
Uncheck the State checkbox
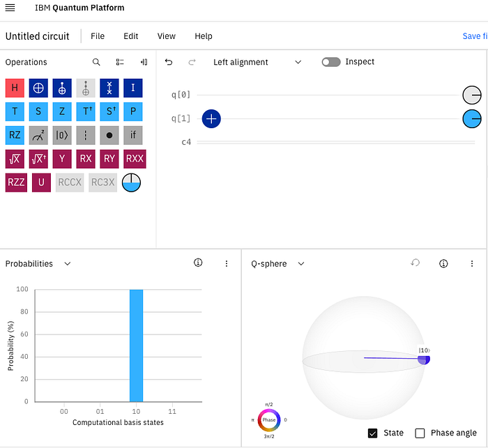(372, 433)
